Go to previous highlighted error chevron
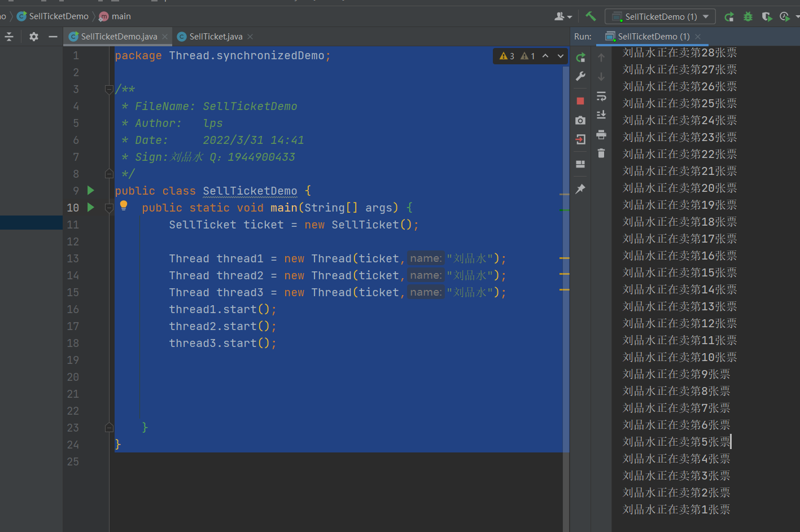The width and height of the screenshot is (800, 532). 545,56
